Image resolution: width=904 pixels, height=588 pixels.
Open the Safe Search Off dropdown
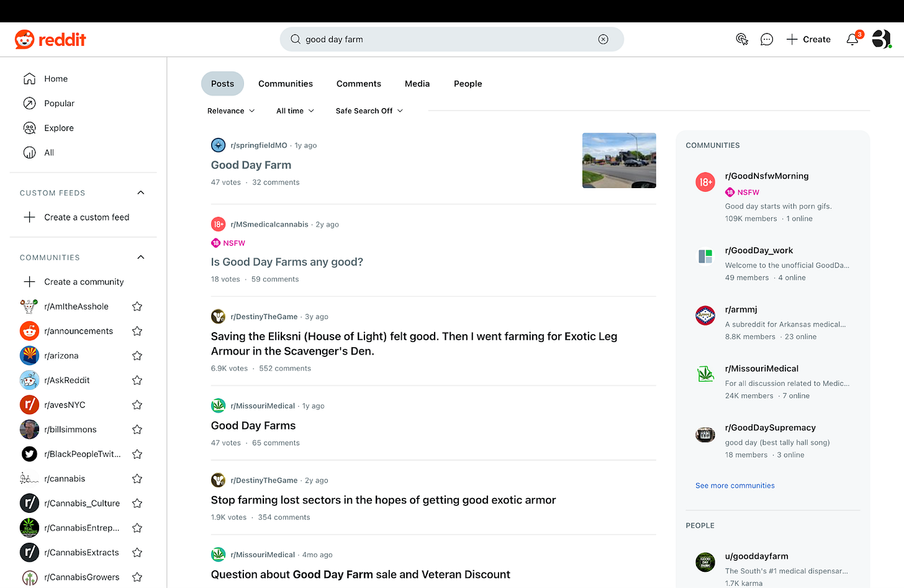[x=369, y=111]
